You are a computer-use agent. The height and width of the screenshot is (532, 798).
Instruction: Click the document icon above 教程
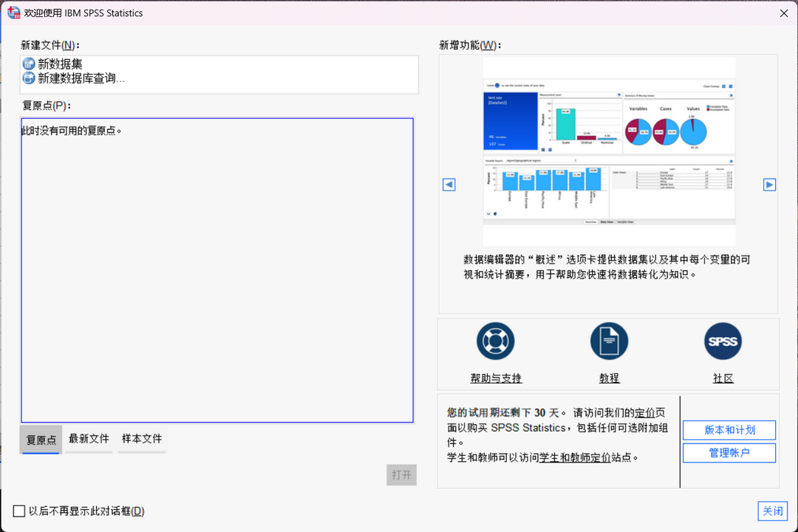coord(609,341)
